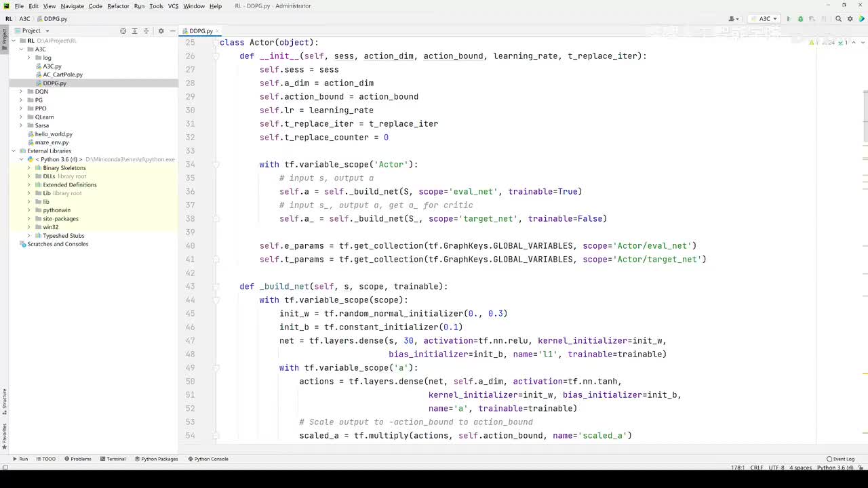Image resolution: width=868 pixels, height=488 pixels.
Task: Click the Collapse All icon in Project panel
Action: (x=145, y=30)
